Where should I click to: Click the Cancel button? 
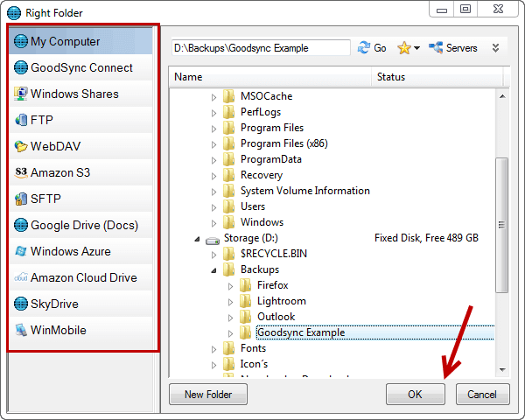tap(482, 395)
